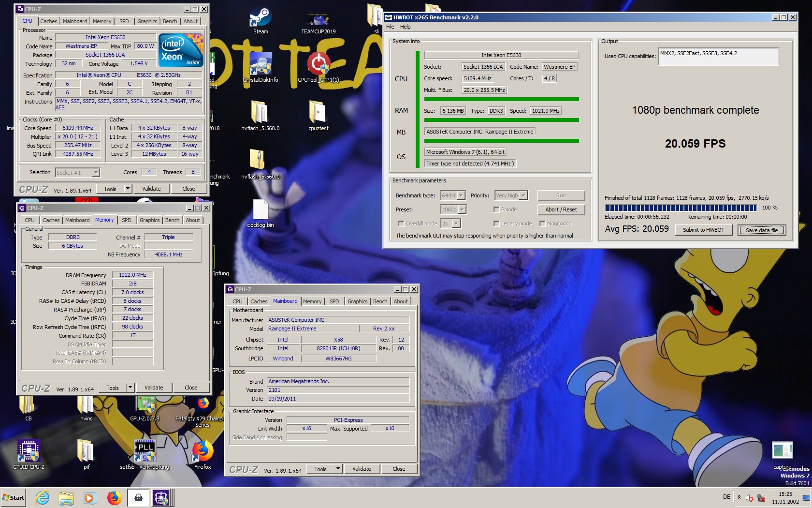Enable the Monitoring checkbox
The image size is (812, 508).
542,224
